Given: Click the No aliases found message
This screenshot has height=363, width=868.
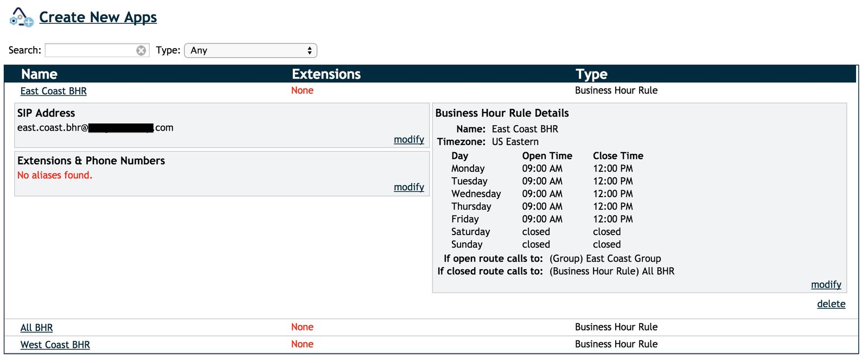Looking at the screenshot, I should pos(55,175).
